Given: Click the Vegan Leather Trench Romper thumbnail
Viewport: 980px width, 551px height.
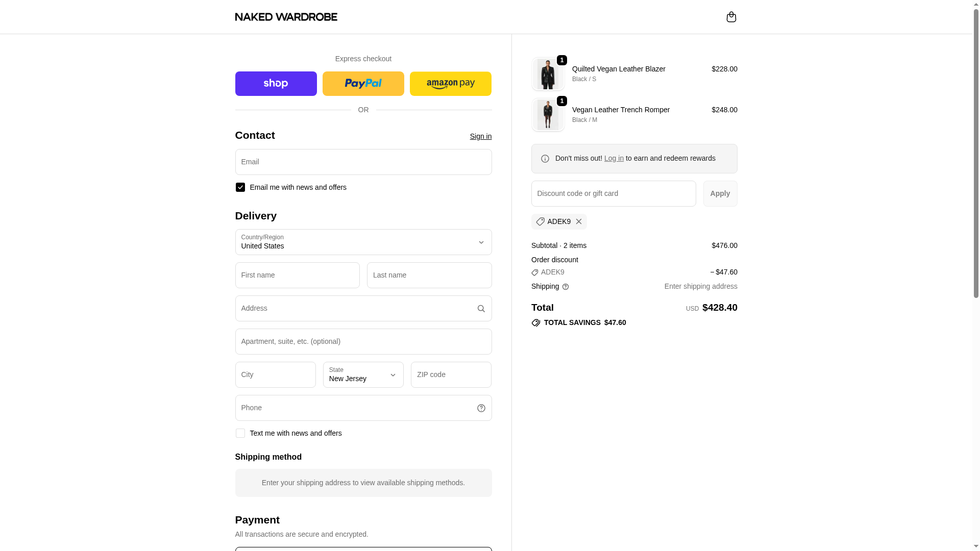Looking at the screenshot, I should point(548,115).
